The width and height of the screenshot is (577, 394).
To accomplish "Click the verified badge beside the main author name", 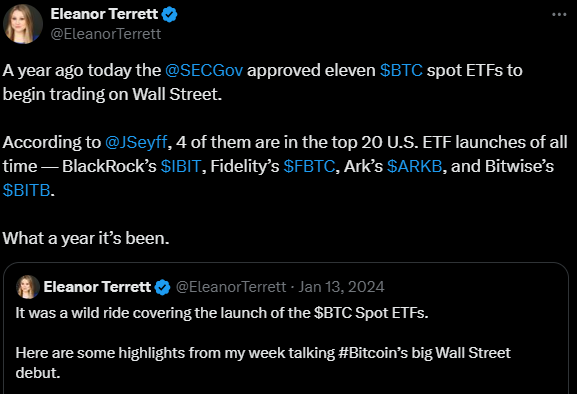I will point(170,15).
